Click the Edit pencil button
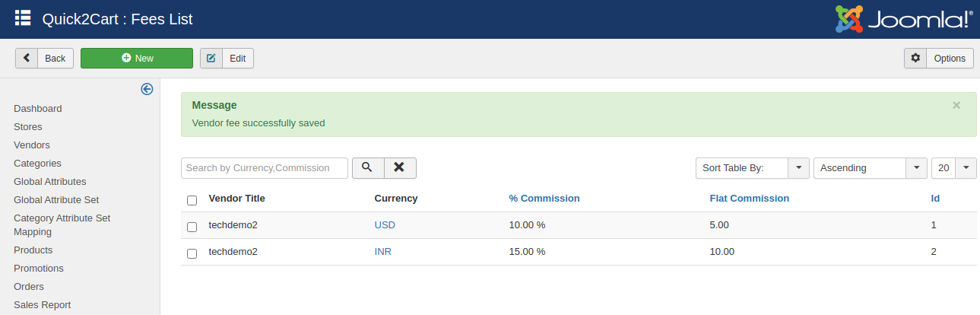The height and width of the screenshot is (315, 980). 227,59
